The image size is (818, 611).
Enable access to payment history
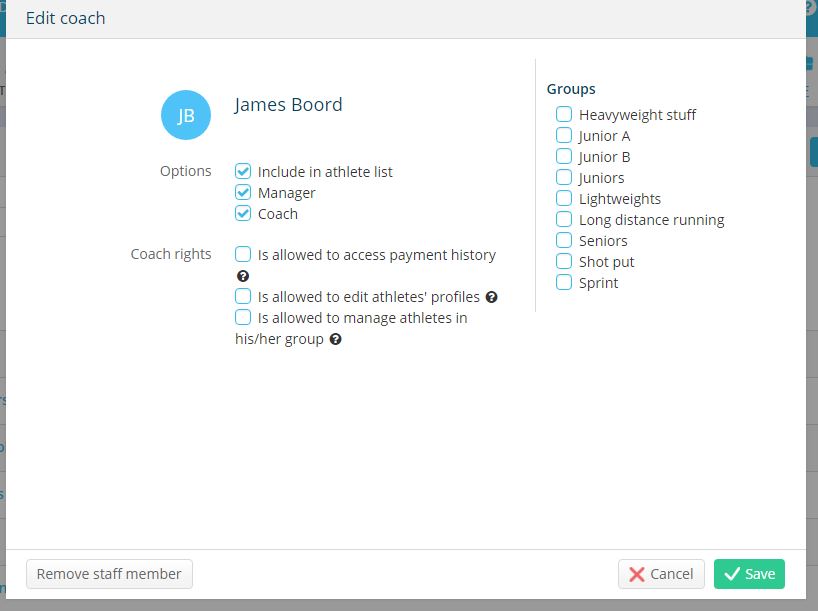(243, 254)
